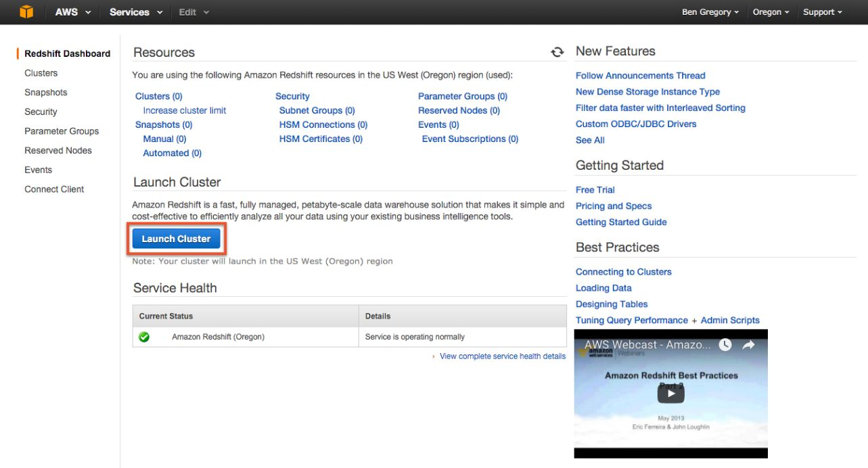Expand the Edit menu in the navigation bar
868x468 pixels.
click(x=193, y=12)
